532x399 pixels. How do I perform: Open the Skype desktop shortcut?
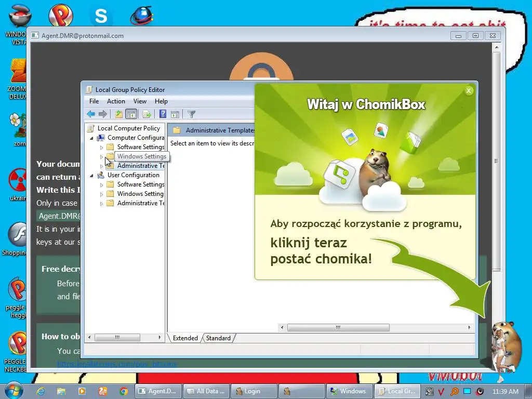tap(101, 15)
